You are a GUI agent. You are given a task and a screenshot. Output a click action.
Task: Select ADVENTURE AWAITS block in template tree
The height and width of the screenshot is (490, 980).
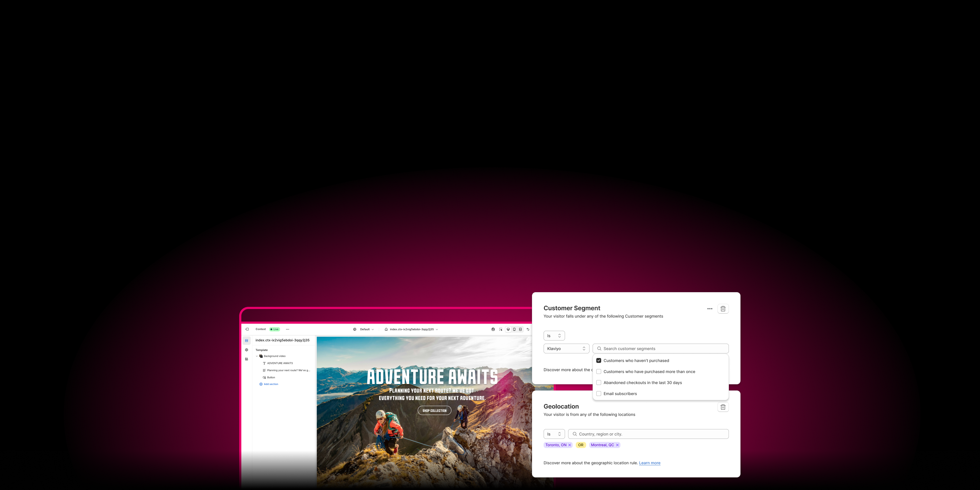point(280,363)
